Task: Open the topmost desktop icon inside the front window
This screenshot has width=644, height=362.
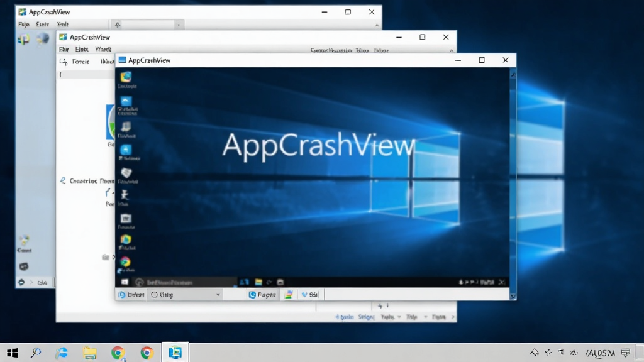Action: (126, 77)
